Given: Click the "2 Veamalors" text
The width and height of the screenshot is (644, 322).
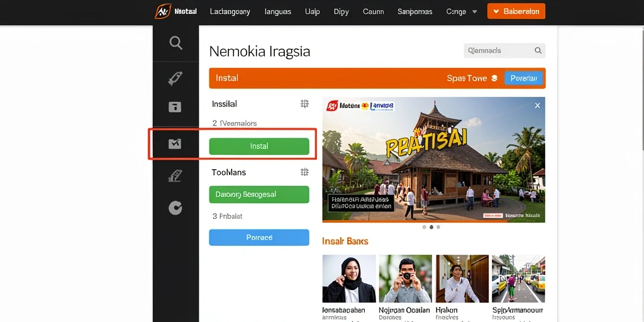Looking at the screenshot, I should [x=235, y=123].
